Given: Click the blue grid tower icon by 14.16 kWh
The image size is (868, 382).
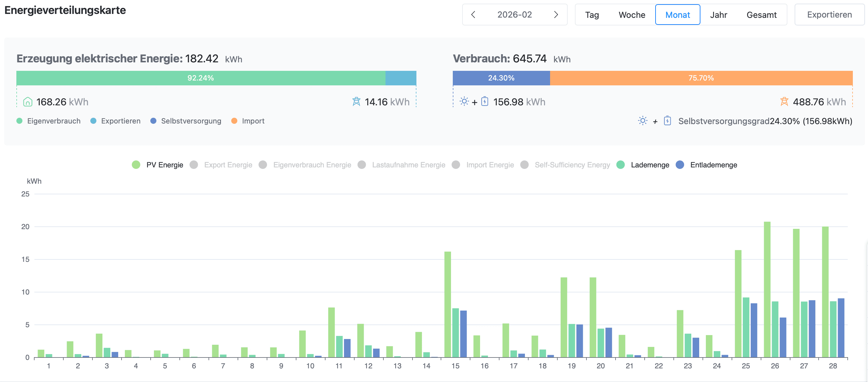Looking at the screenshot, I should [x=356, y=102].
